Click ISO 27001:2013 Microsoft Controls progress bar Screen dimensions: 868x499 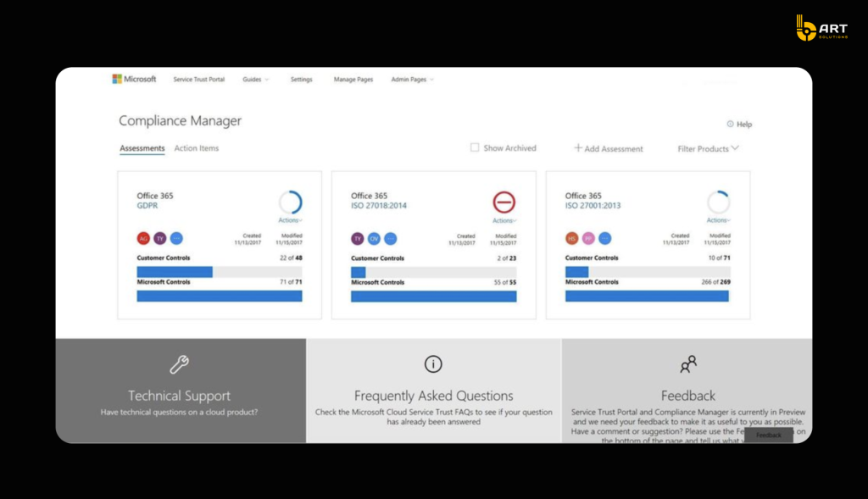coord(648,296)
